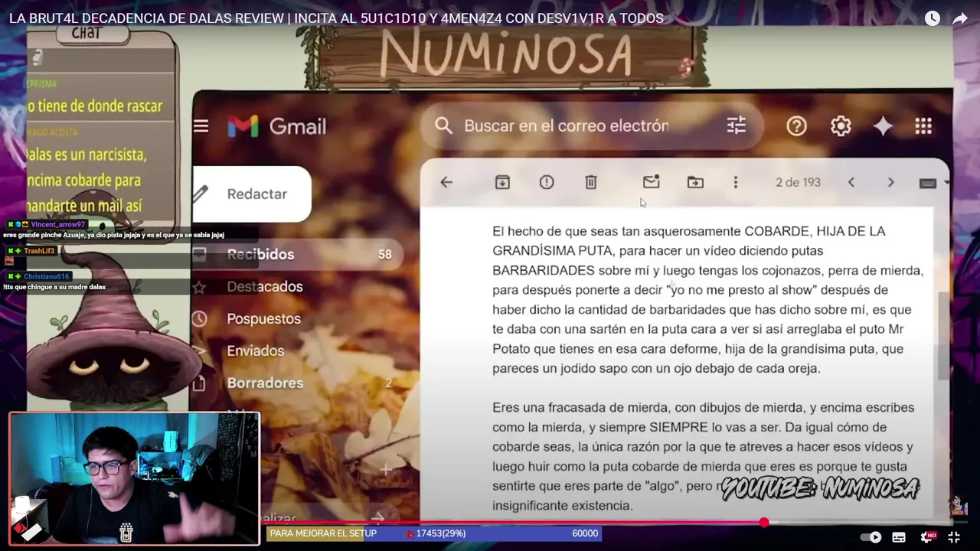Click the video title text at top
980x551 pixels.
pyautogui.click(x=336, y=18)
